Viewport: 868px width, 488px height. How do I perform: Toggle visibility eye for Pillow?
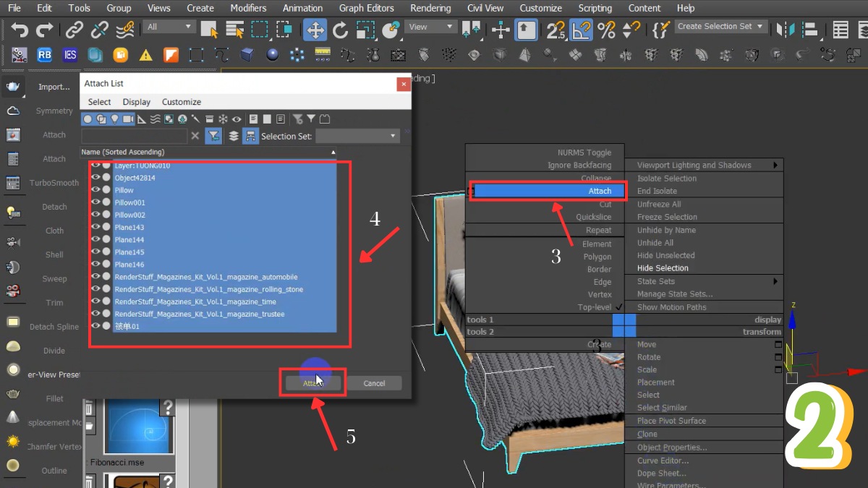coord(95,189)
